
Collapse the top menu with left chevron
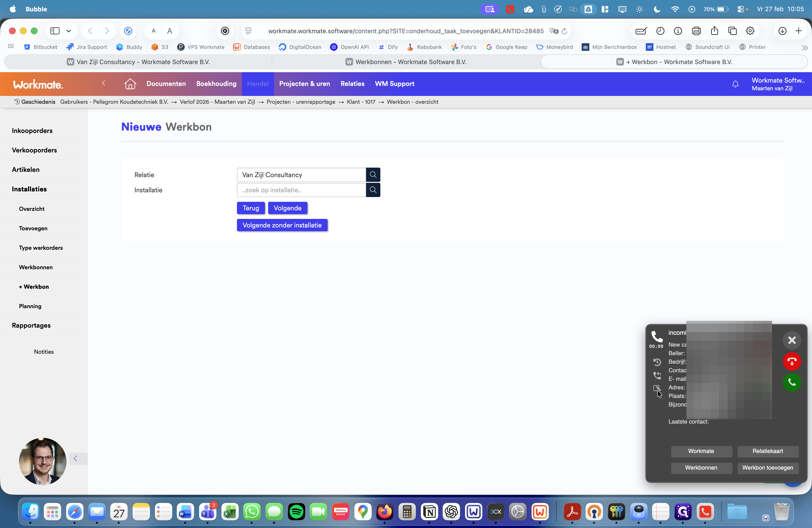tap(104, 83)
